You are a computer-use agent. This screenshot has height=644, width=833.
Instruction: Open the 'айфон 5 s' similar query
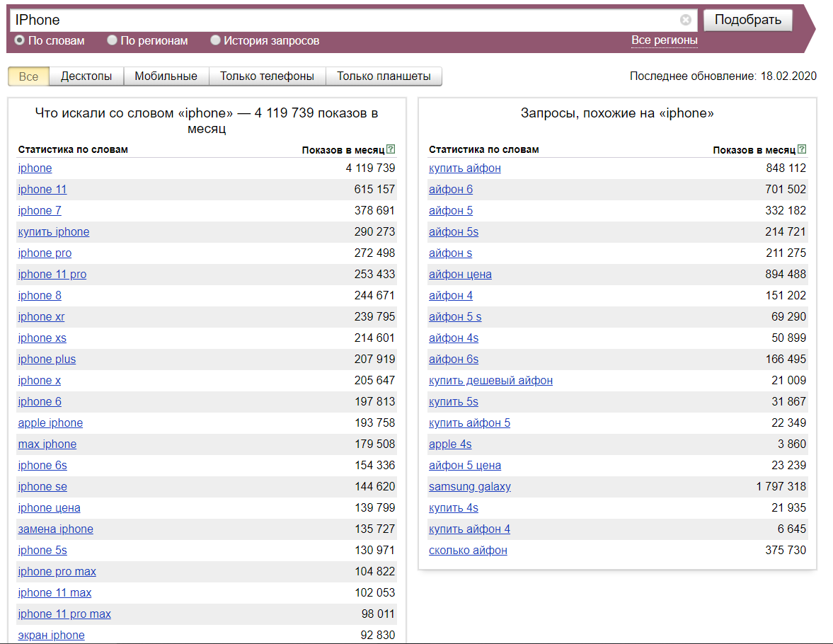(455, 316)
